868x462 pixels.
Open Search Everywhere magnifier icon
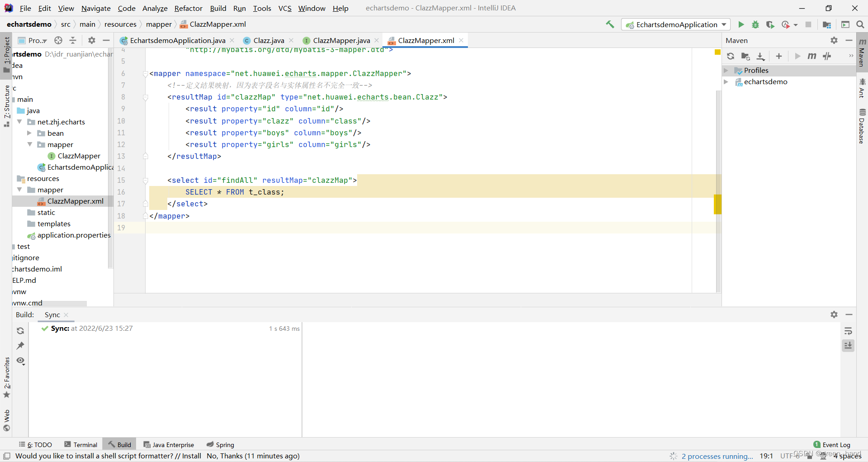(x=860, y=24)
